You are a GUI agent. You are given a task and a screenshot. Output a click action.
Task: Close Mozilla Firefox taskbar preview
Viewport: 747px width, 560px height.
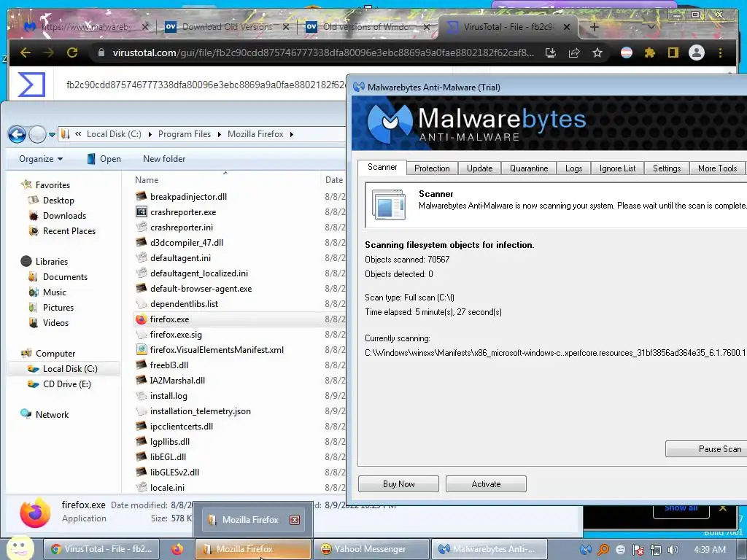(x=295, y=519)
